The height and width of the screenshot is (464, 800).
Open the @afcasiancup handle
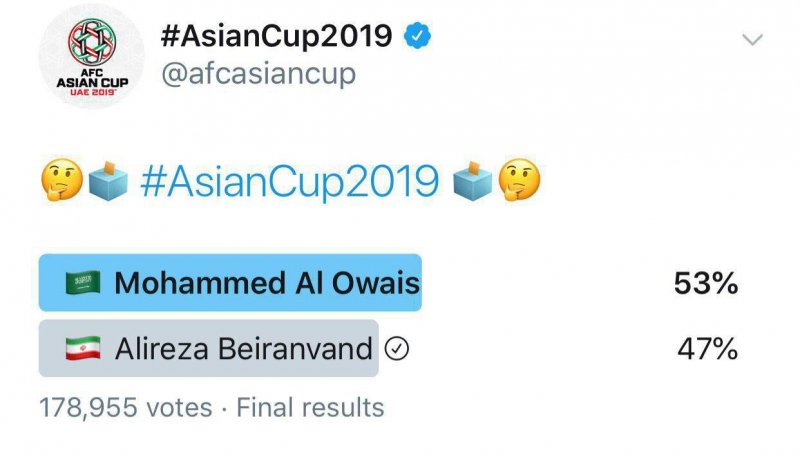(258, 75)
